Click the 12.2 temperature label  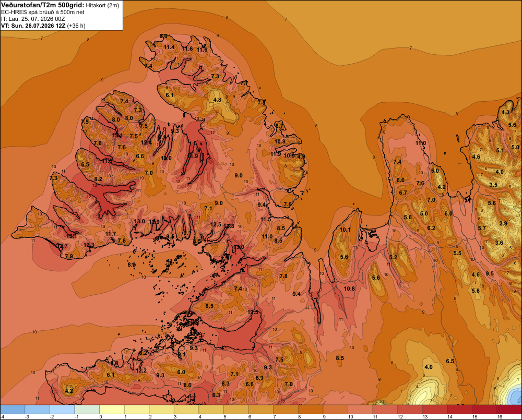click(141, 370)
